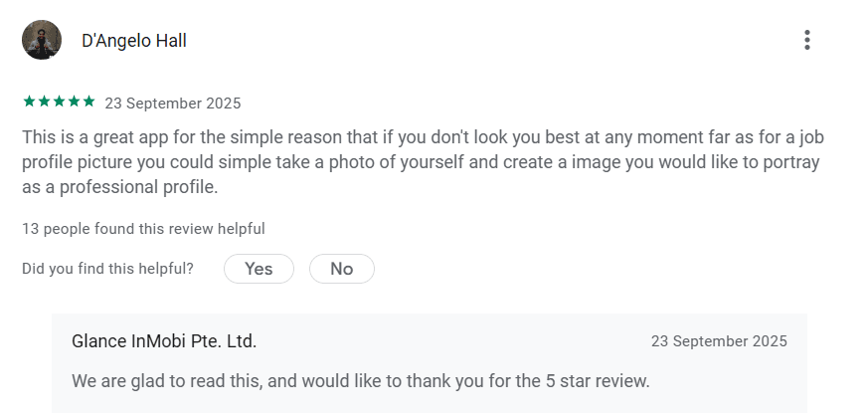Click the developer name Glance InMobi Pte. Ltd.
This screenshot has height=420, width=868.
(x=164, y=341)
